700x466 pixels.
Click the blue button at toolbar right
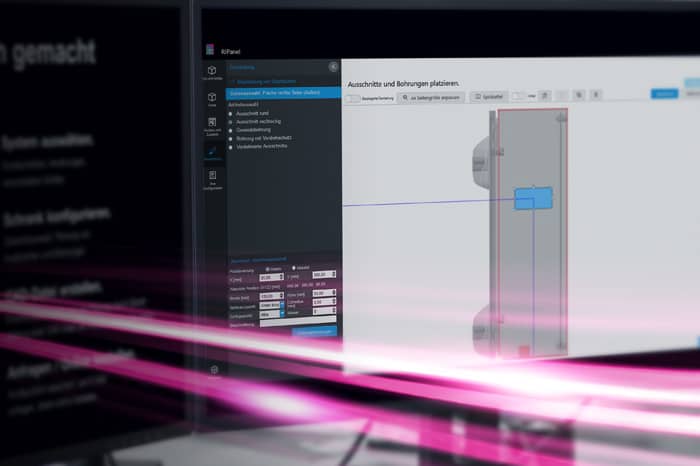click(x=664, y=94)
